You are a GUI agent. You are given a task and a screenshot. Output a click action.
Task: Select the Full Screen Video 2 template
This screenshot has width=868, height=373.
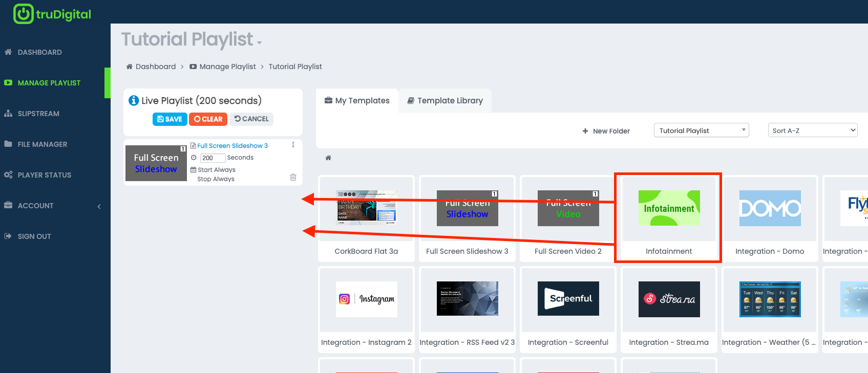[568, 219]
